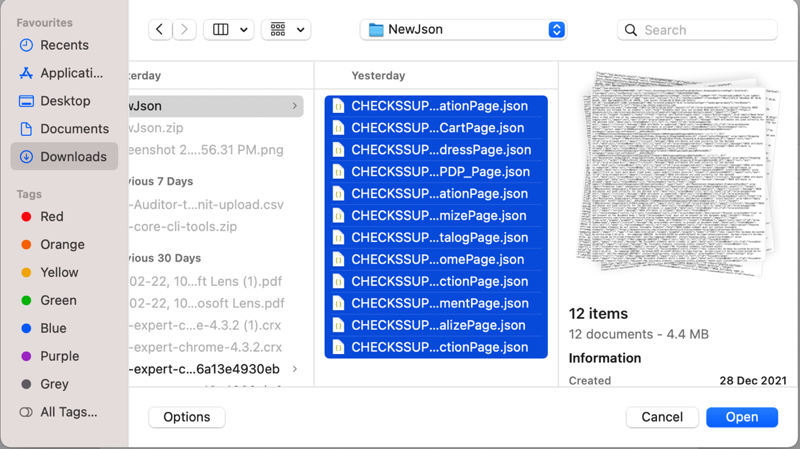Open Recents in the sidebar
This screenshot has height=449, width=800.
coord(64,45)
